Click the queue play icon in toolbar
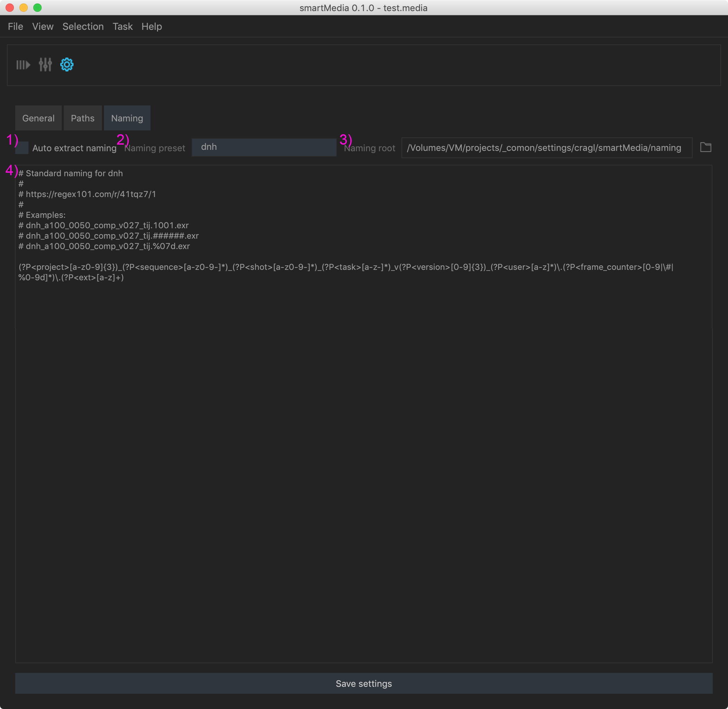 tap(23, 65)
